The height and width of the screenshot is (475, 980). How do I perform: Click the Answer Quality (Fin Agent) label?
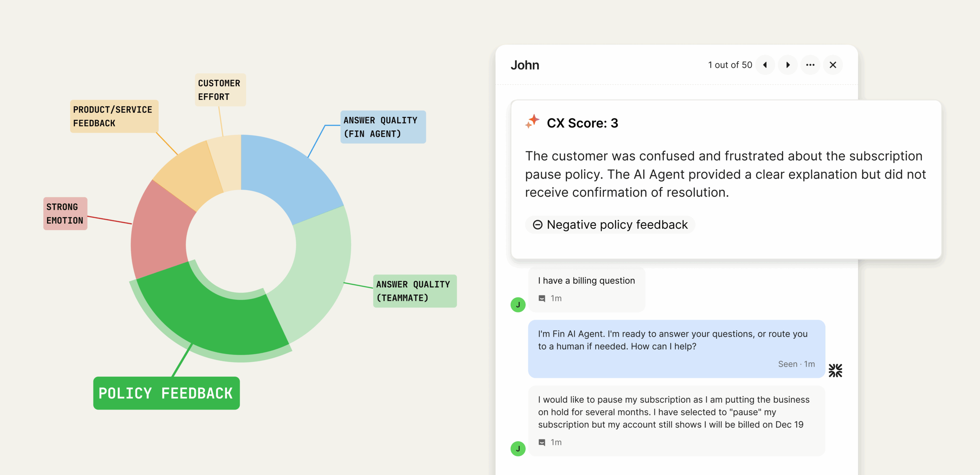coord(383,127)
